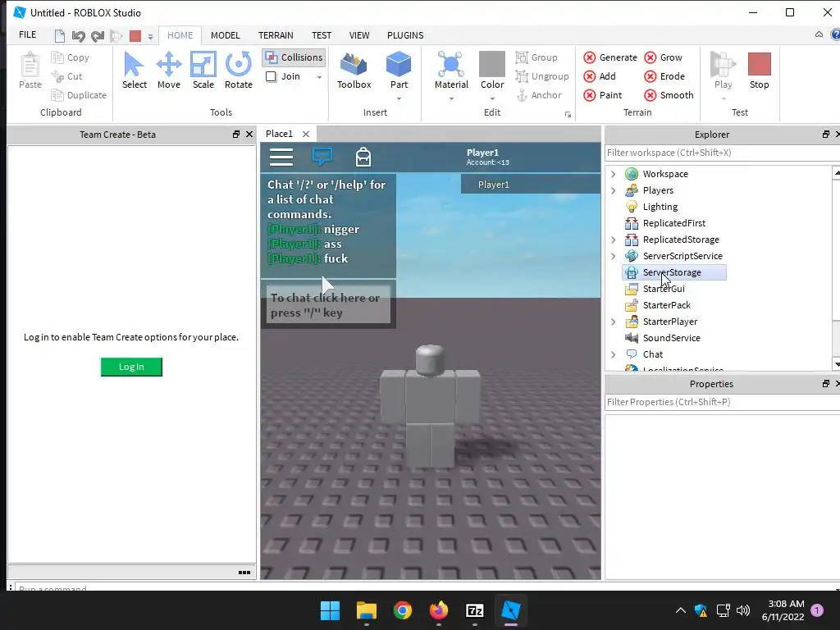Open the in-game backpack icon
The image size is (840, 630).
pos(363,157)
